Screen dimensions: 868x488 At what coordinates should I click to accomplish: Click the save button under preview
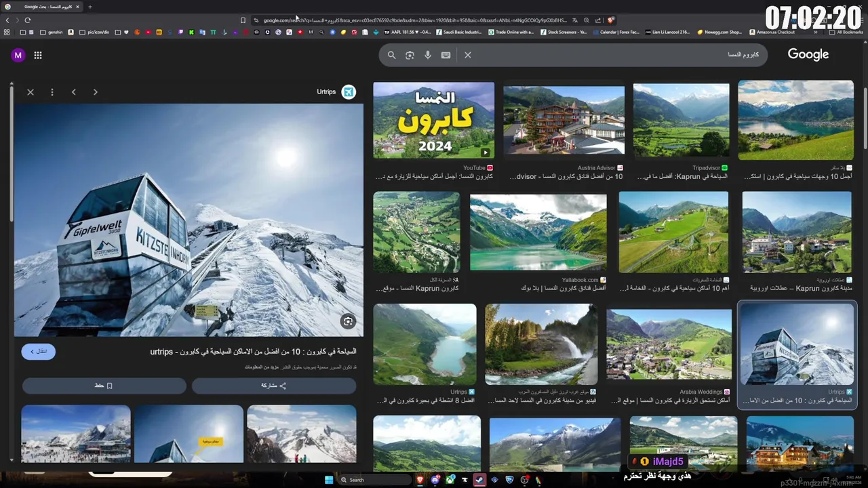[x=104, y=386]
